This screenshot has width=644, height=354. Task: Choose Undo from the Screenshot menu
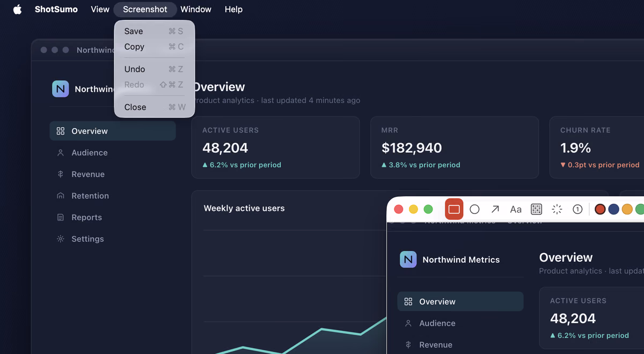[155, 69]
